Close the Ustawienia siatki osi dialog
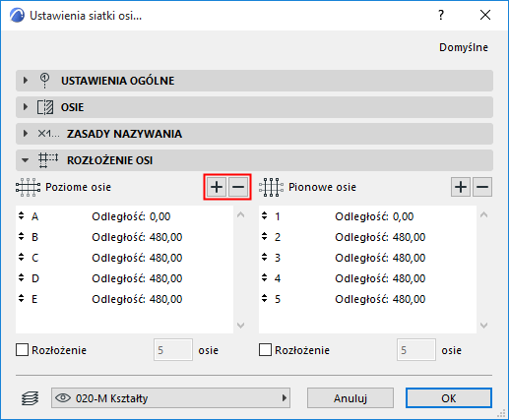This screenshot has height=420, width=509. (485, 15)
